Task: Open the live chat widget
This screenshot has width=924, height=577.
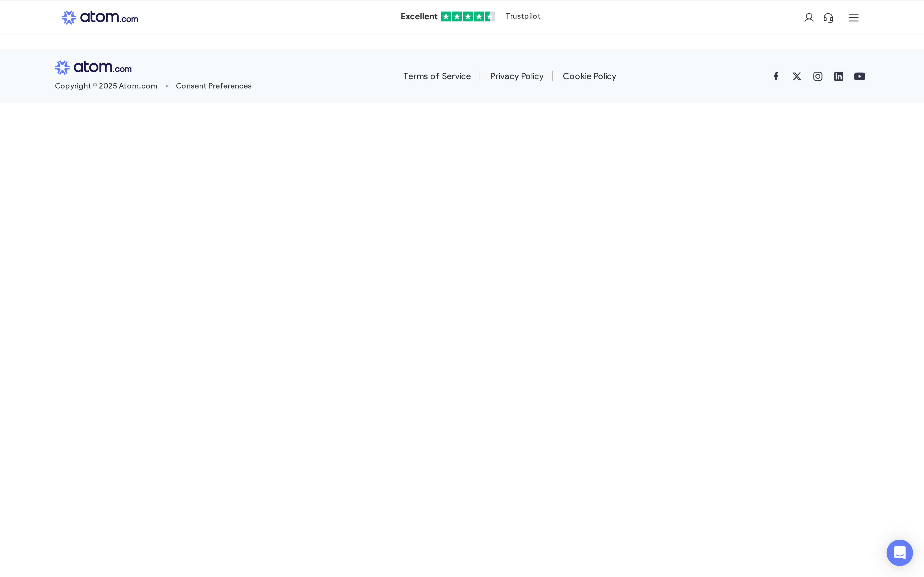Action: click(900, 552)
